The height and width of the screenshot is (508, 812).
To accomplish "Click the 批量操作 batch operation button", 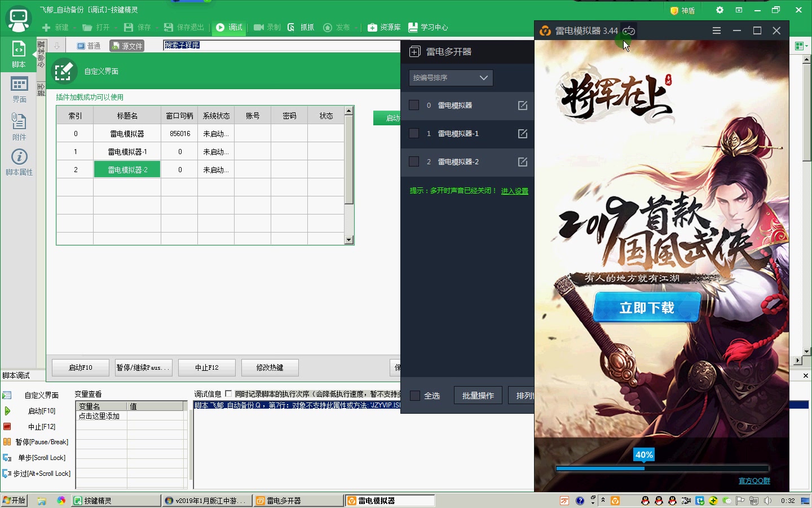I will pos(478,396).
